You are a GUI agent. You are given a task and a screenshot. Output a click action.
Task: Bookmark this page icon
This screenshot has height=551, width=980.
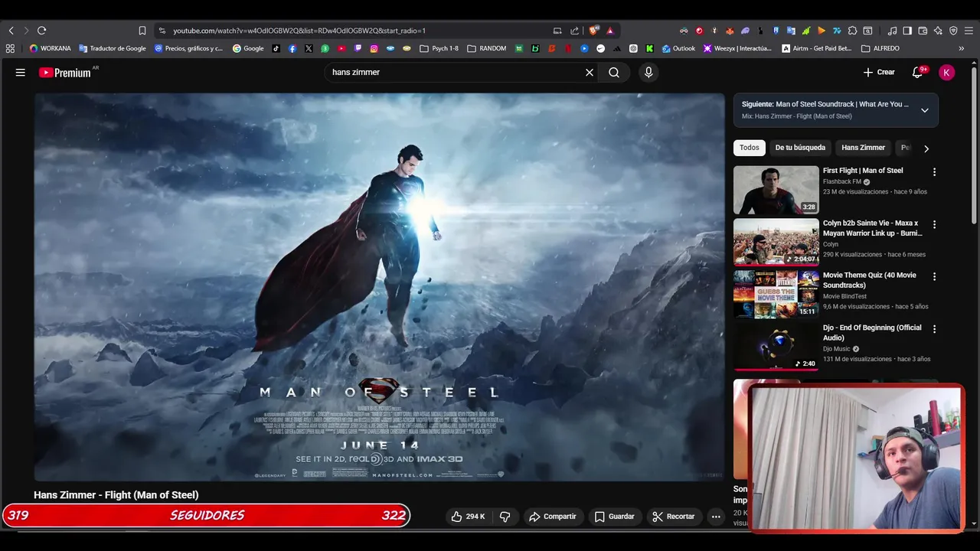click(x=142, y=31)
